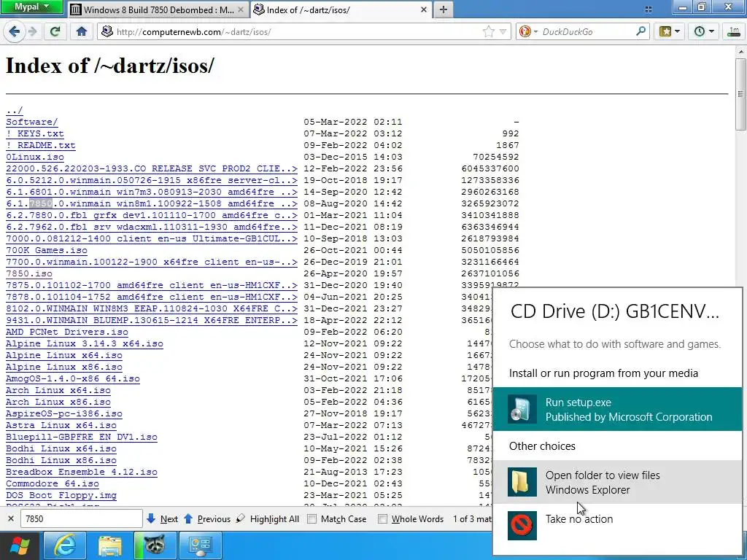Click the page vertical scrollbar thumb
The height and width of the screenshot is (560, 747).
pos(740,93)
